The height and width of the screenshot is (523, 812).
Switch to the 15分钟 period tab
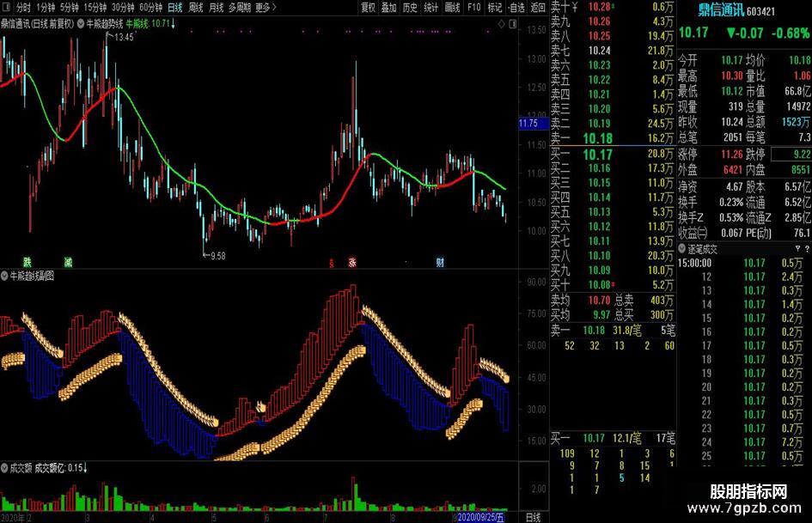coord(95,7)
